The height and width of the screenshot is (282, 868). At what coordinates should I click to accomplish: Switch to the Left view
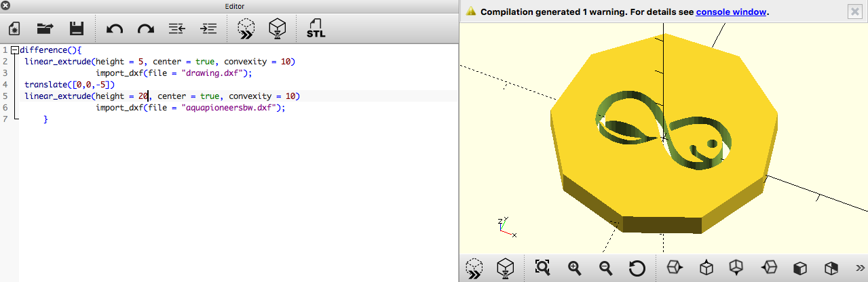pos(768,268)
